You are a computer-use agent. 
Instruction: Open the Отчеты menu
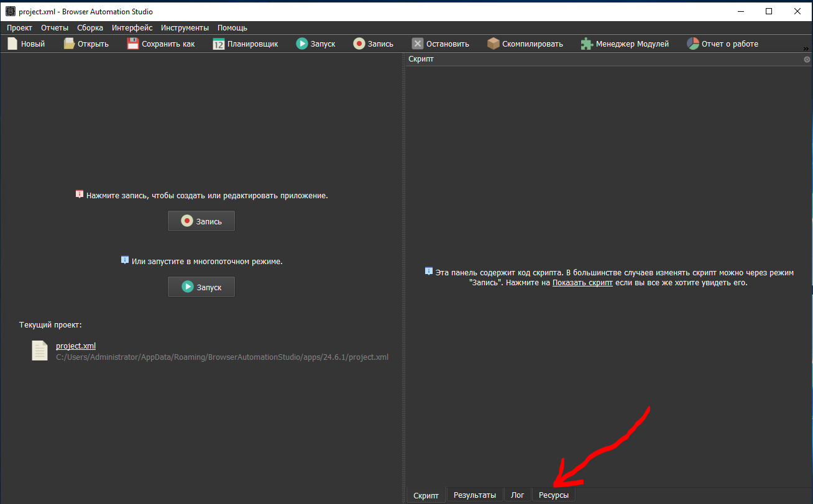pyautogui.click(x=55, y=27)
